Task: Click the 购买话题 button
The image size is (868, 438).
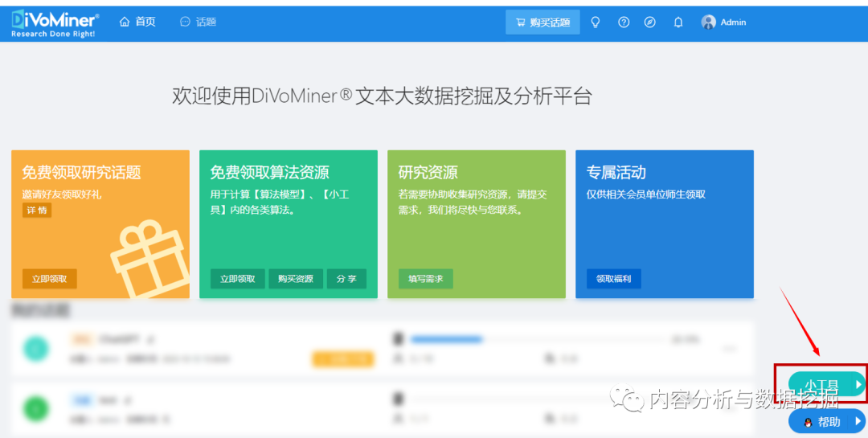Action: (x=542, y=23)
